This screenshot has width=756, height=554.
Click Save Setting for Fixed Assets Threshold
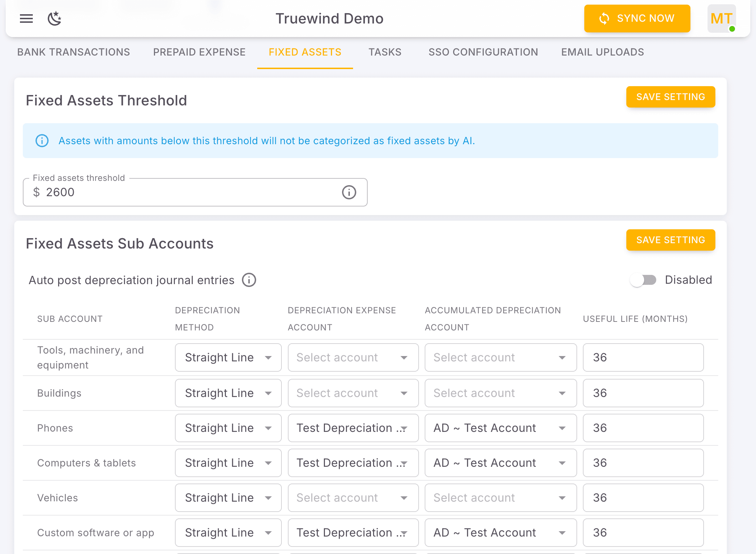(x=670, y=96)
